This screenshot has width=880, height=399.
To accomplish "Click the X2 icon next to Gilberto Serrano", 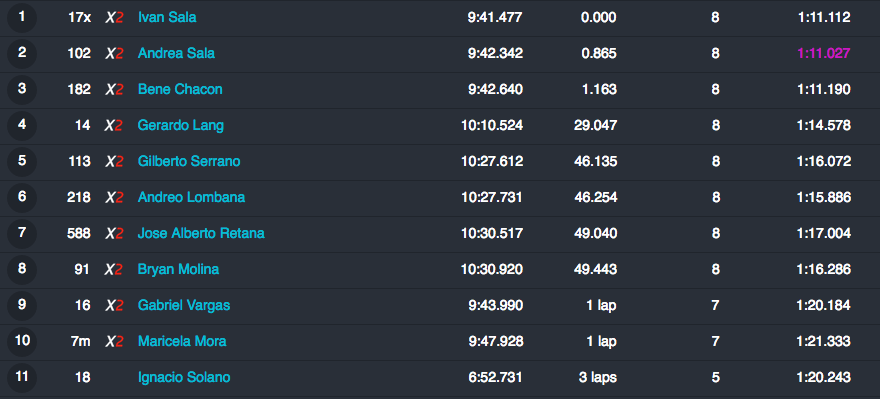I will (x=114, y=162).
